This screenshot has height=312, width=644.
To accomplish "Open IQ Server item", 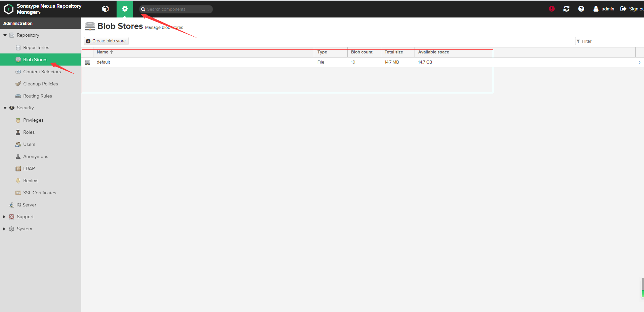I will click(26, 205).
